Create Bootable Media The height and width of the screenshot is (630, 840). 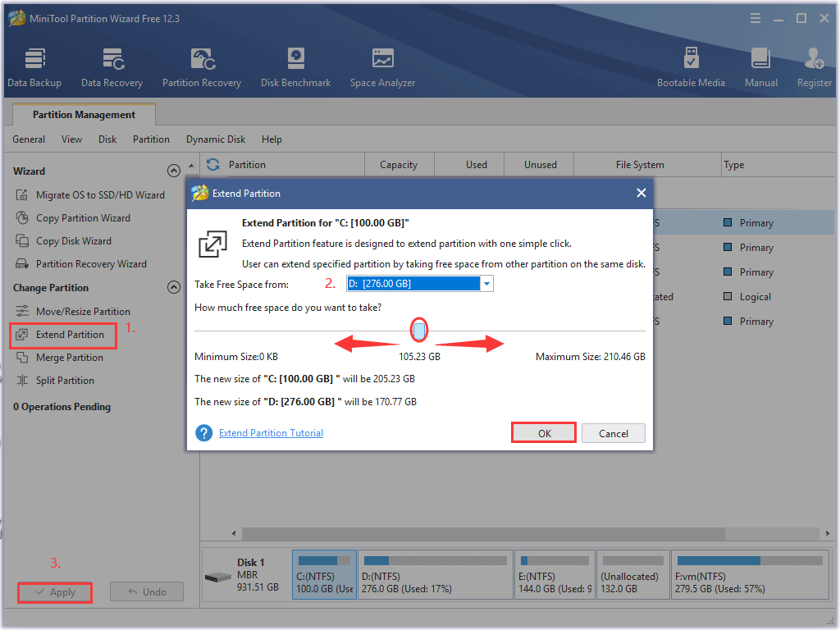691,67
